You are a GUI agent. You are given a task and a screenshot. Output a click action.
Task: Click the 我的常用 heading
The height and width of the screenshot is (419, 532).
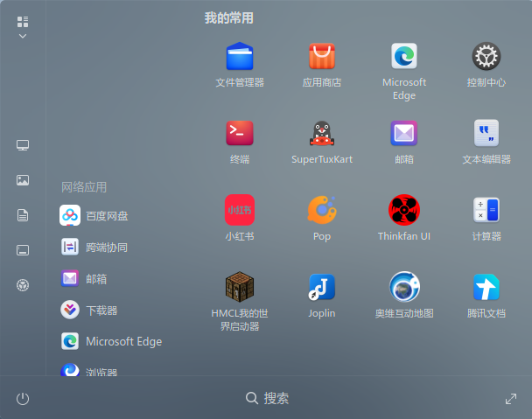[x=229, y=18]
